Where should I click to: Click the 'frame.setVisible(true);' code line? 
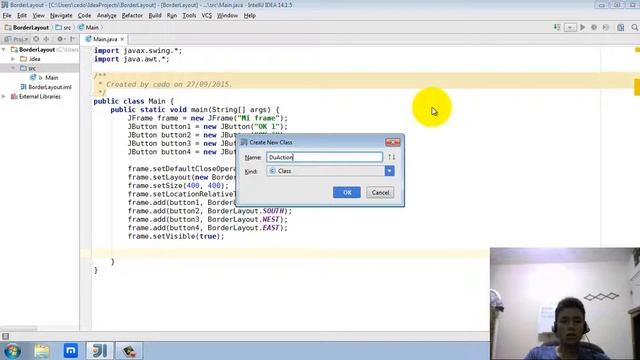(x=176, y=236)
